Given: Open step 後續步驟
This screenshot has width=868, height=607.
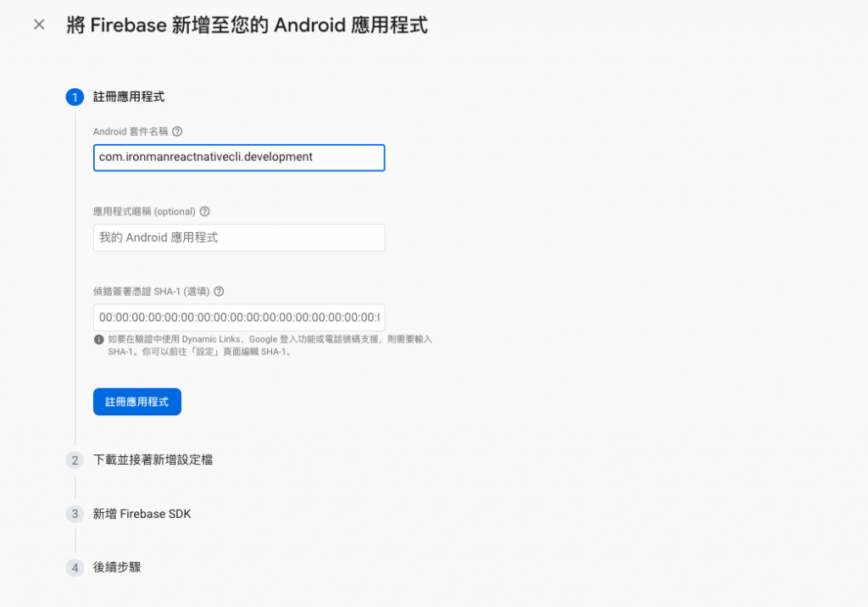Looking at the screenshot, I should coord(117,567).
